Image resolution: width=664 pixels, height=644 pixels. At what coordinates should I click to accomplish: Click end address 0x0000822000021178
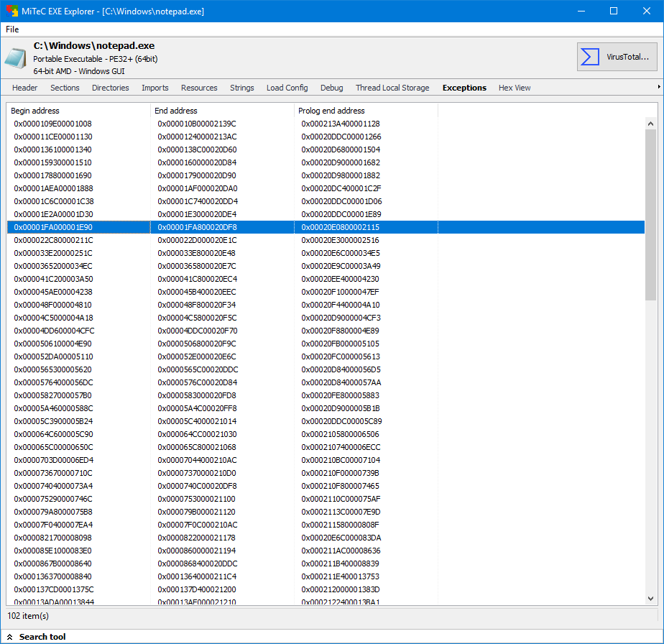click(196, 537)
